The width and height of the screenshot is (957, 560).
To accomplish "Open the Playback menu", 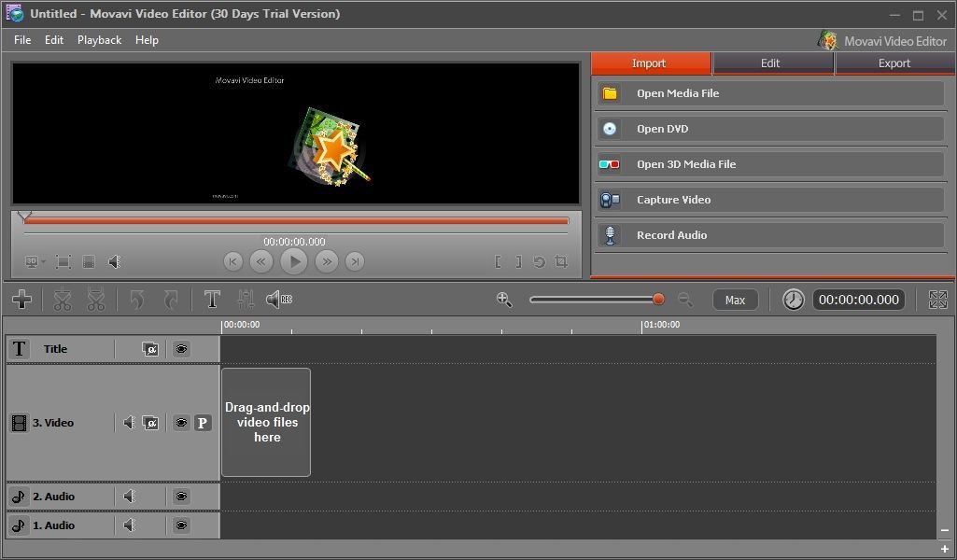I will 98,39.
